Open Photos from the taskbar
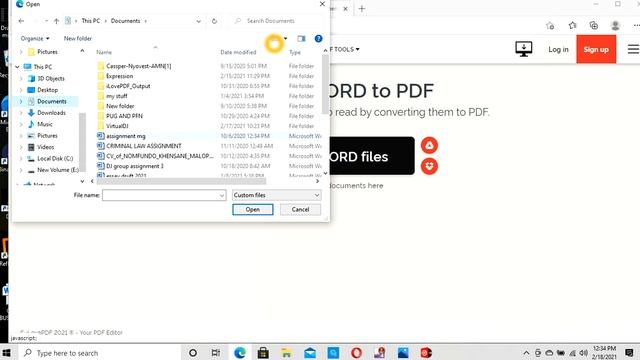The image size is (640, 360). (403, 353)
